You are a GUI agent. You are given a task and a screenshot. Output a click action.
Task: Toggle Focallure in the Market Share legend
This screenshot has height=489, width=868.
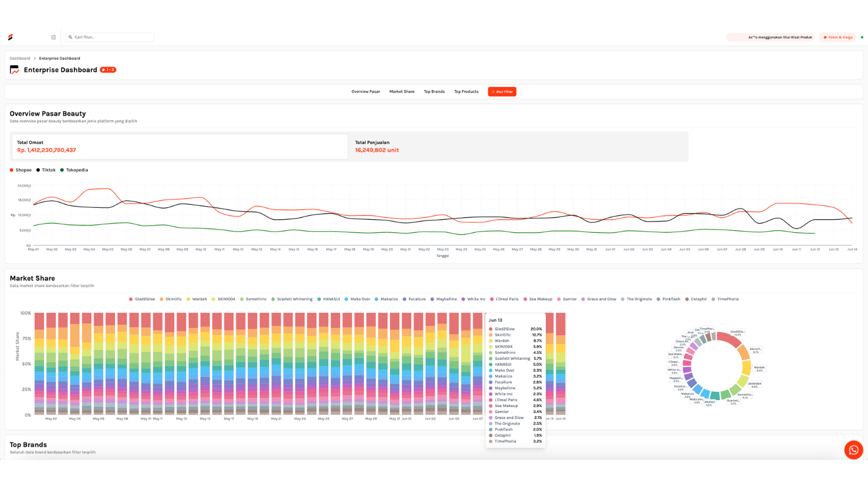coord(414,299)
